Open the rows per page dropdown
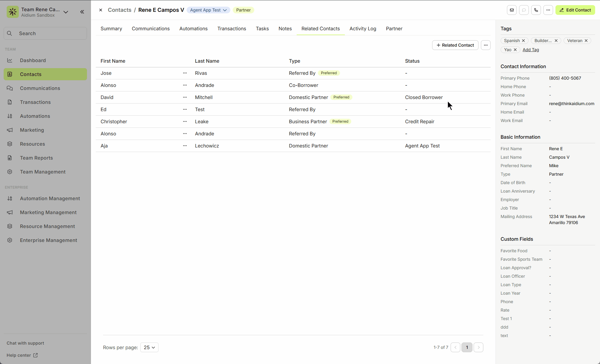600x364 pixels. (149, 347)
